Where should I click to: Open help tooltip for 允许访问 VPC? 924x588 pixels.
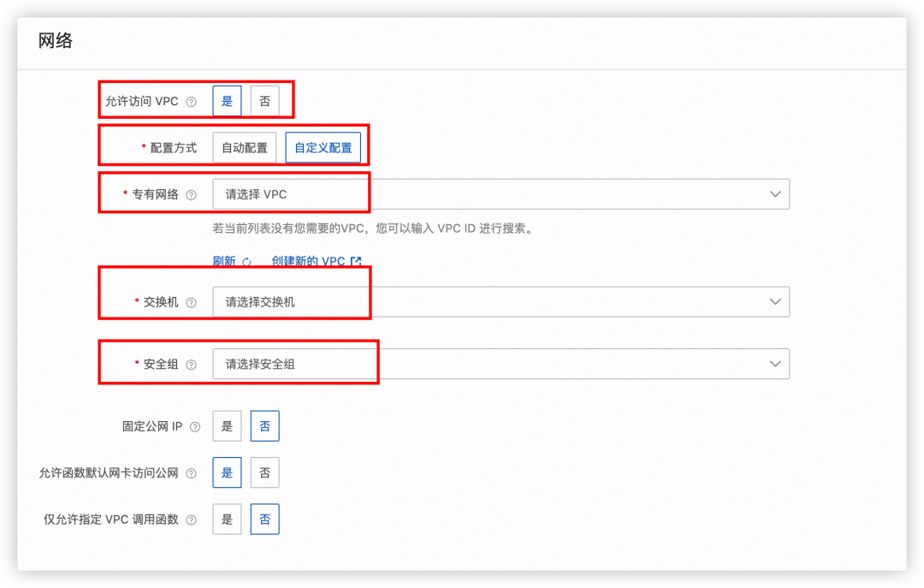(x=191, y=102)
